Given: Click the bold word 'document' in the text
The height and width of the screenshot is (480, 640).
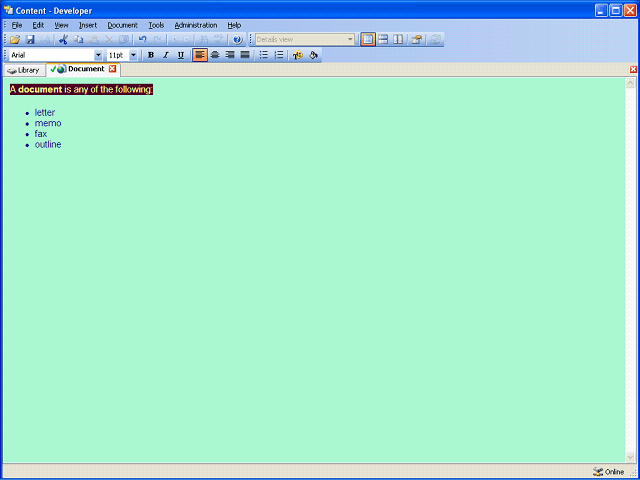Looking at the screenshot, I should point(40,89).
